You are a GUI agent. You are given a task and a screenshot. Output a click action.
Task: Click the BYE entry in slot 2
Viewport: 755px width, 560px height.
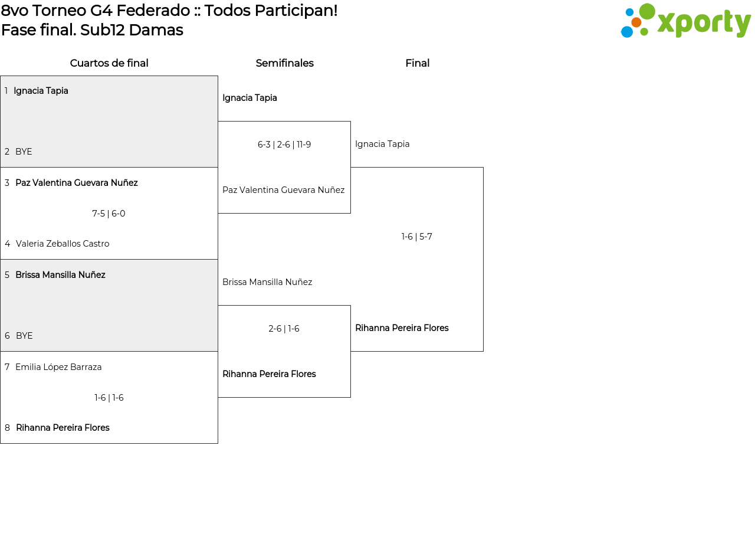[24, 152]
